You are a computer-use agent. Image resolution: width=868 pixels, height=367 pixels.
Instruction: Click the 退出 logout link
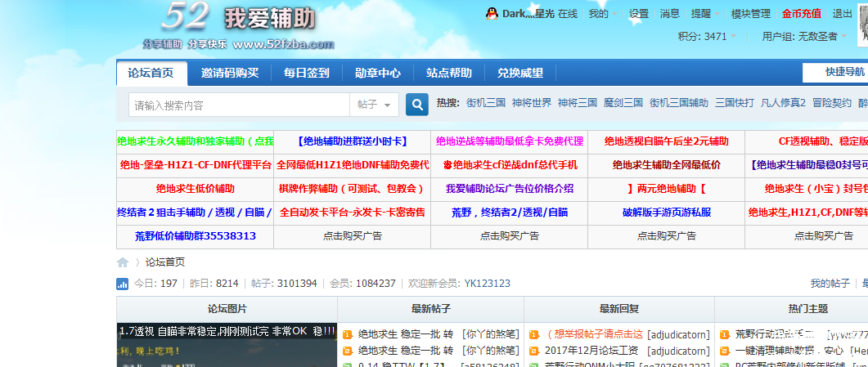coord(843,14)
